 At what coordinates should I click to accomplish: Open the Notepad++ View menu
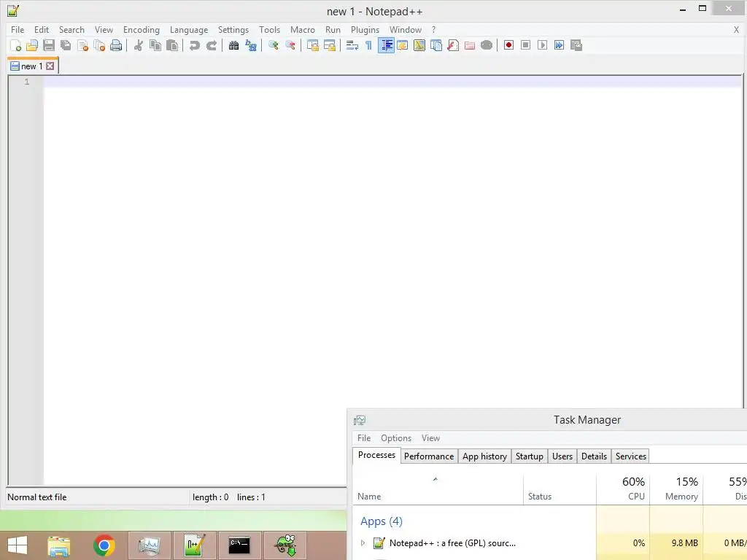tap(104, 29)
